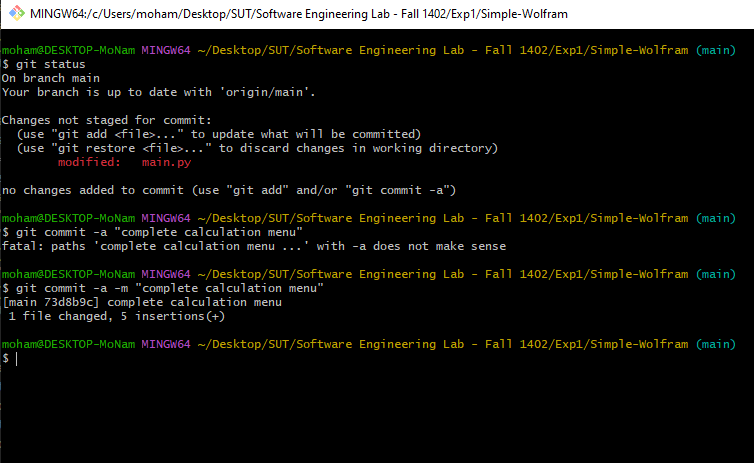This screenshot has width=754, height=463.
Task: Place the cursor at the last empty prompt
Action: point(16,359)
